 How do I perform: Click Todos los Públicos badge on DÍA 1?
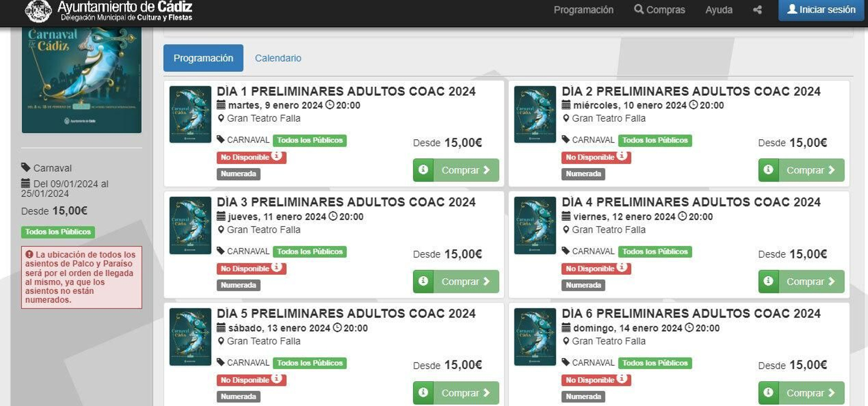[x=310, y=140]
